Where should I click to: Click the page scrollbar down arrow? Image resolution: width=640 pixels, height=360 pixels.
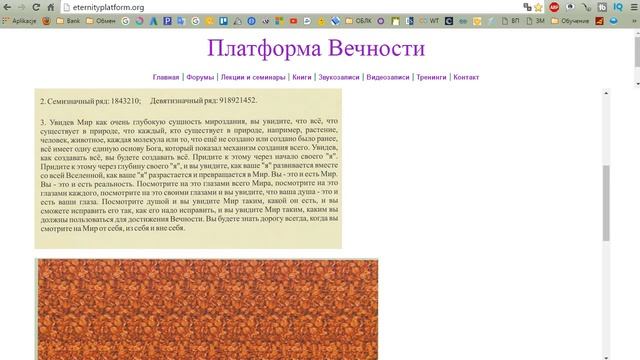(x=638, y=84)
